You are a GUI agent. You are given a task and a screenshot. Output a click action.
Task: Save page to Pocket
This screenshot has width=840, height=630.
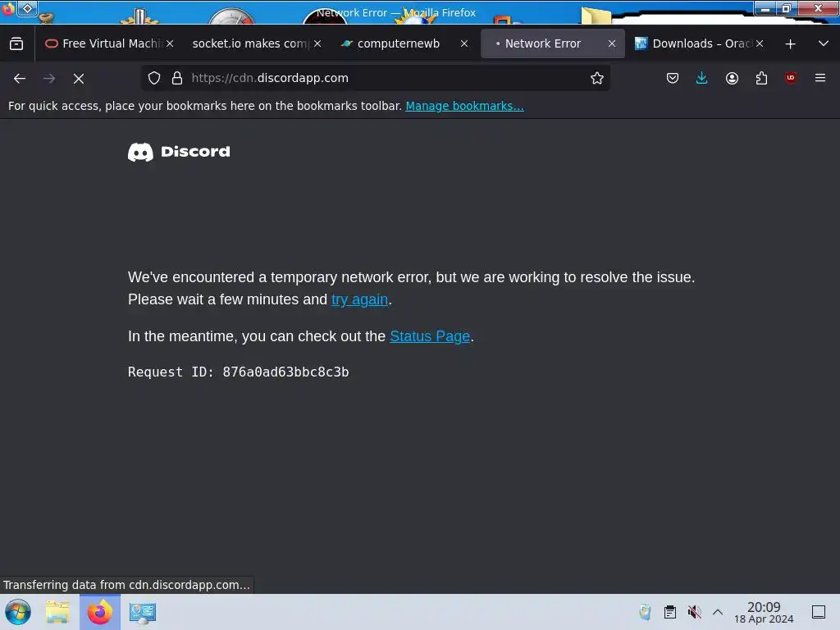tap(673, 78)
